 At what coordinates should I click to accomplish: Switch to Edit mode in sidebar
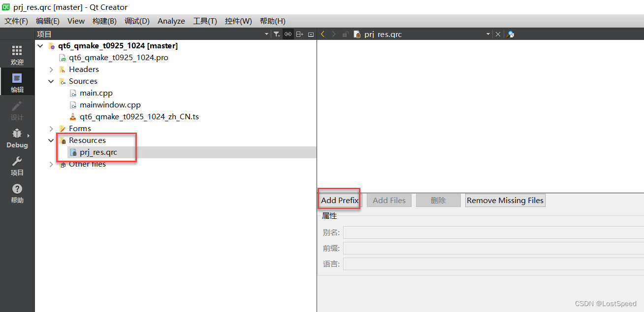click(17, 83)
